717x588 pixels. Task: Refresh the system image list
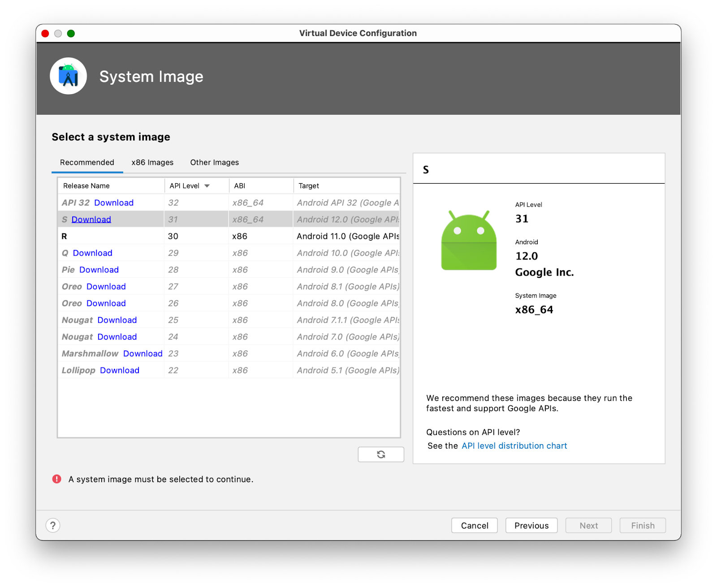coord(380,454)
